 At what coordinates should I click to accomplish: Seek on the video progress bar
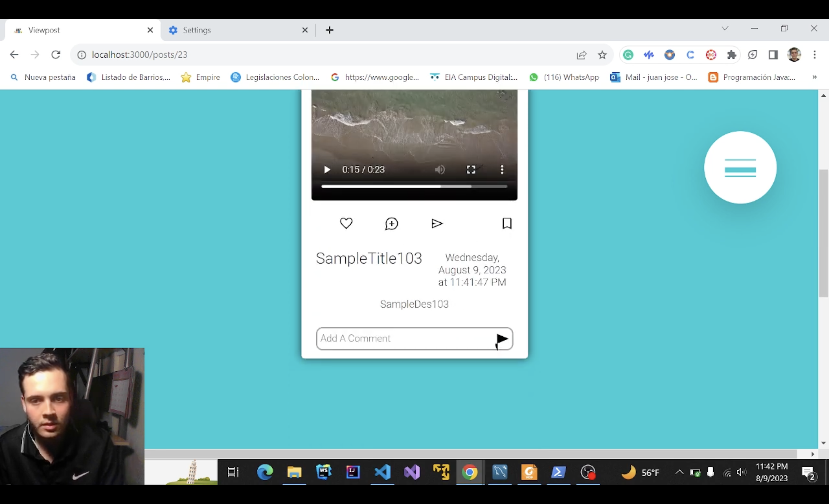[x=414, y=186]
